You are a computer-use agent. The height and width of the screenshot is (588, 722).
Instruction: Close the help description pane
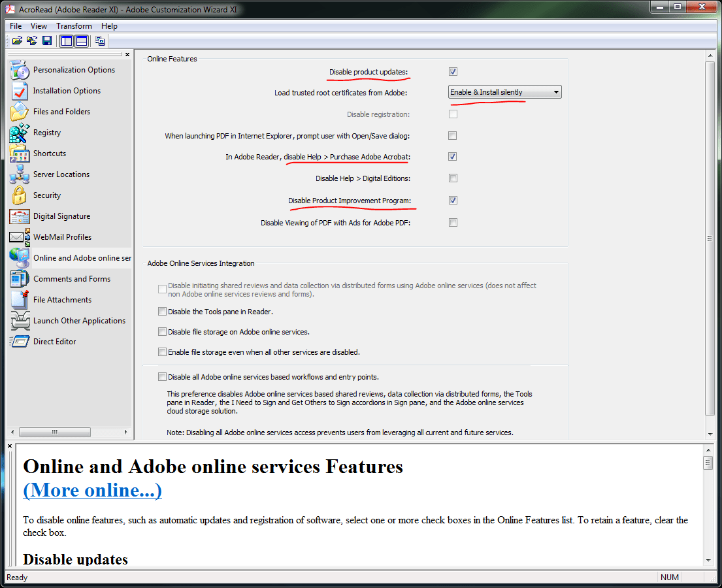tap(10, 445)
